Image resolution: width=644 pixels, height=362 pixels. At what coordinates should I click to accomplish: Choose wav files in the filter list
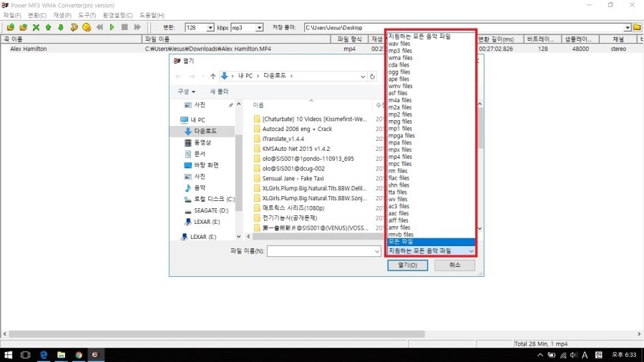[399, 44]
